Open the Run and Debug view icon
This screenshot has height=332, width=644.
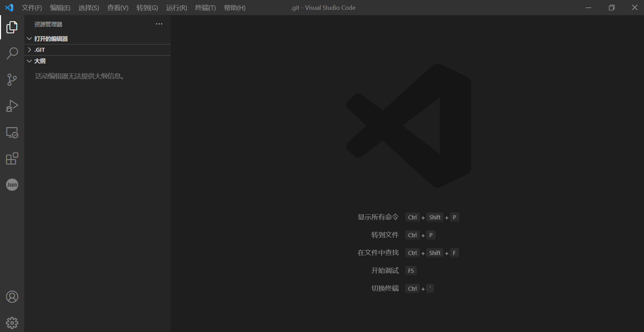pos(12,106)
